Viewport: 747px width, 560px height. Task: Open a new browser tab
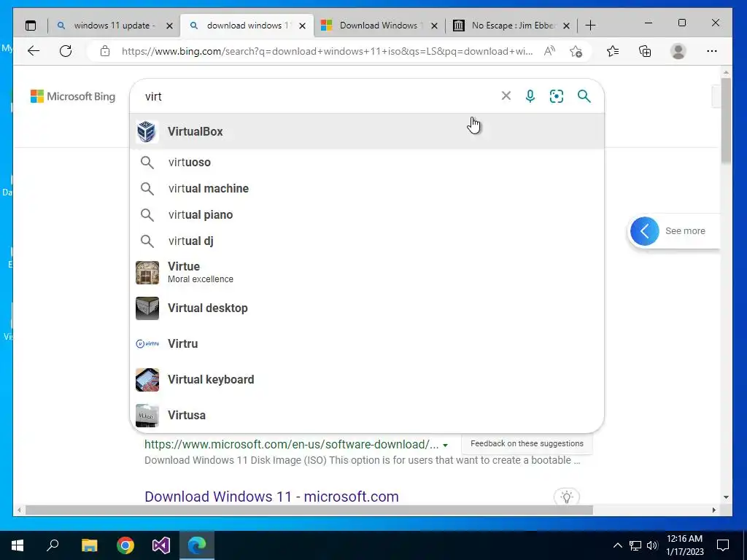point(590,26)
